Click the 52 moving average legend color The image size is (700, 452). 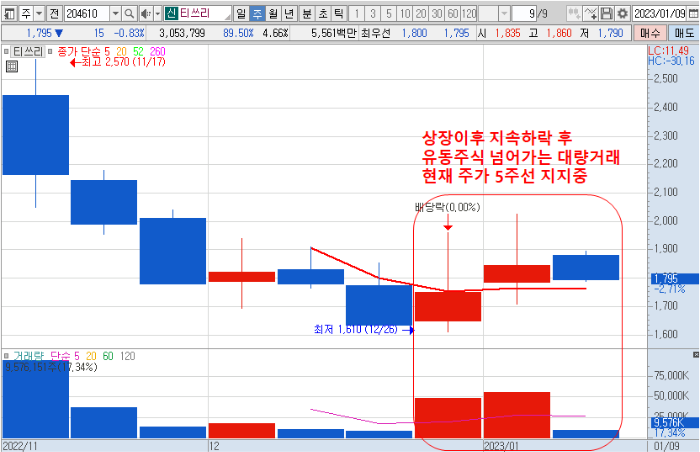[x=138, y=52]
